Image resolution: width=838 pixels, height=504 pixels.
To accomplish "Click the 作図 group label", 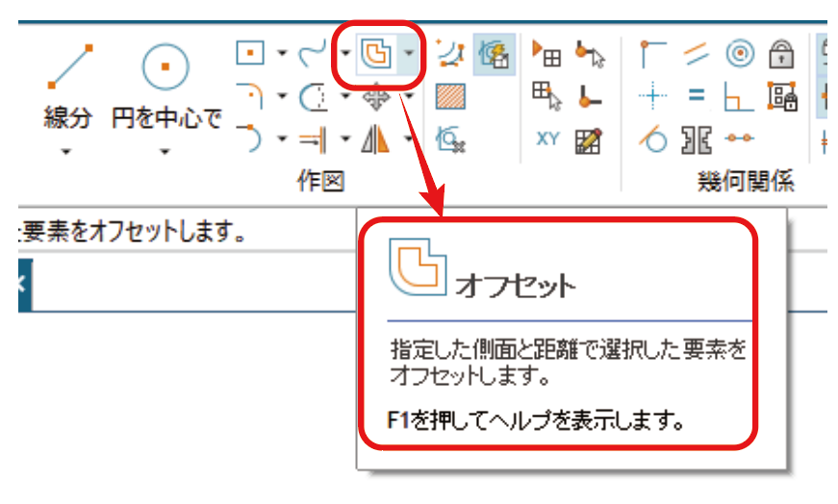I will click(320, 182).
